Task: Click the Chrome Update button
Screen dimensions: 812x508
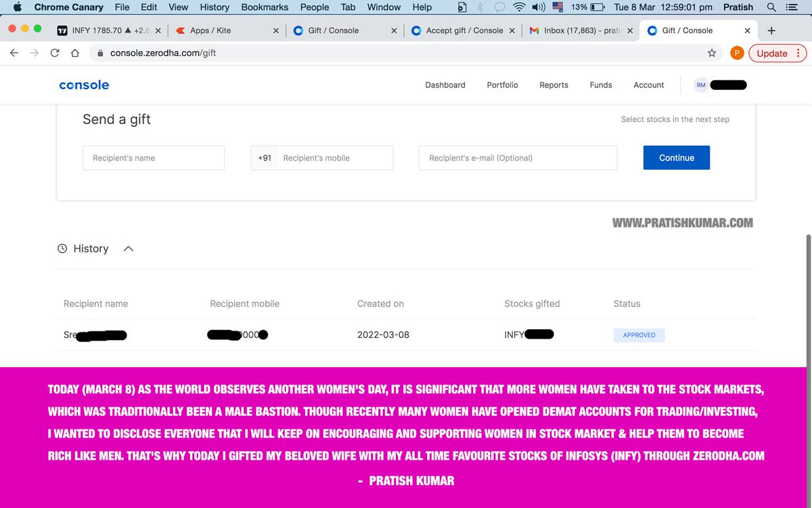Action: [776, 53]
